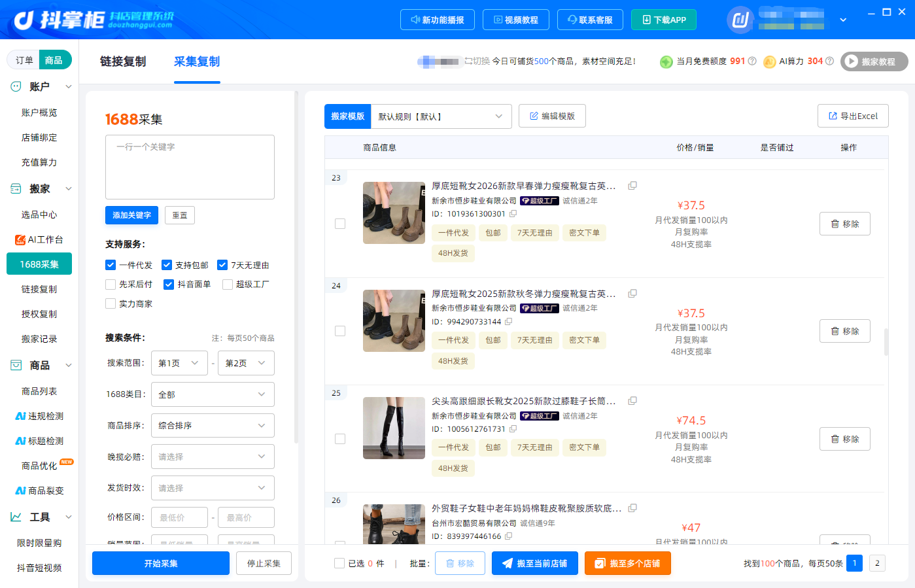Switch to the 订单 toggle tab
The height and width of the screenshot is (588, 915).
pyautogui.click(x=24, y=60)
